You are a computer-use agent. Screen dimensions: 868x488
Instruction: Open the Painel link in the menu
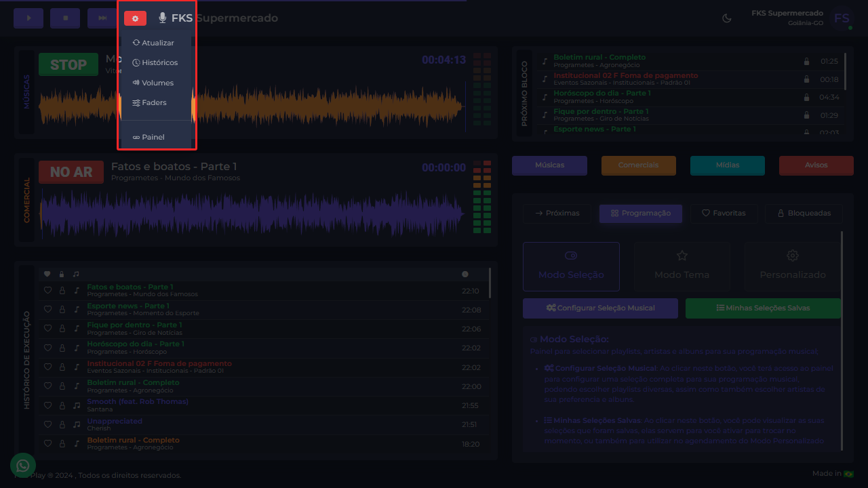coord(149,137)
